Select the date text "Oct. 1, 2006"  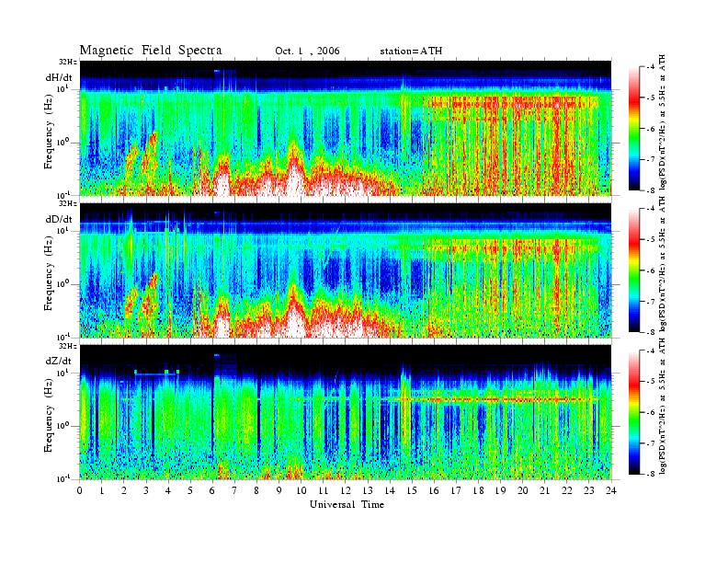click(307, 52)
